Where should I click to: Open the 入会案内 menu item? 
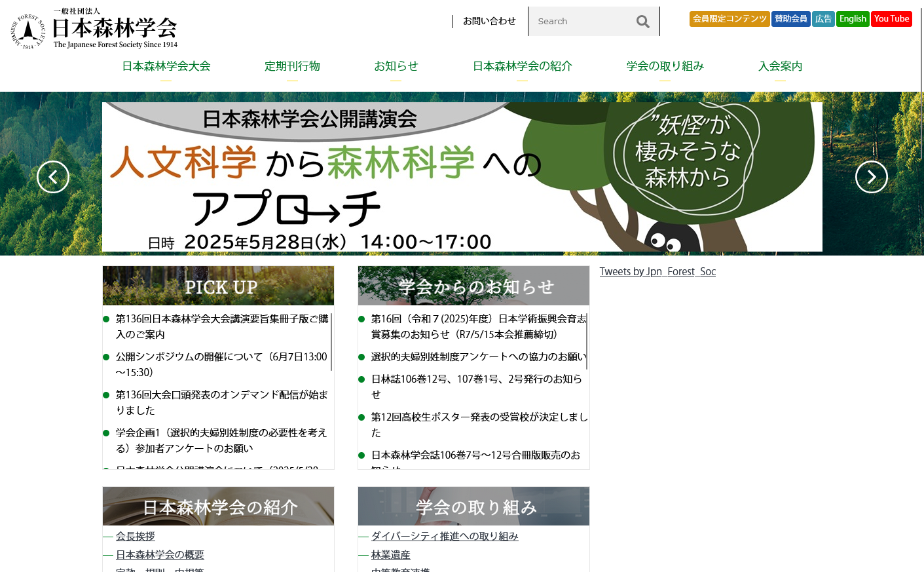780,66
